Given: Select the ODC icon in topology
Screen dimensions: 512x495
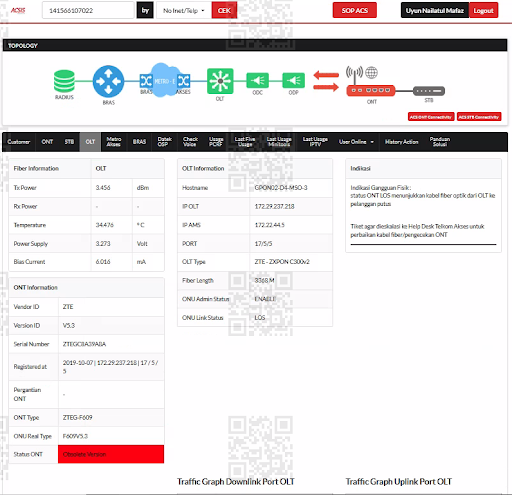Looking at the screenshot, I should 257,81.
